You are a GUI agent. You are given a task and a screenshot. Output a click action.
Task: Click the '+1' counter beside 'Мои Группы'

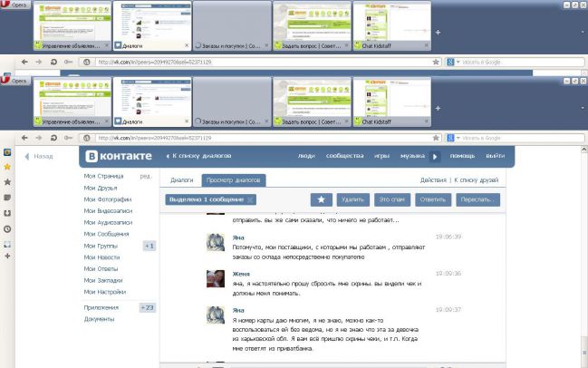(x=149, y=246)
